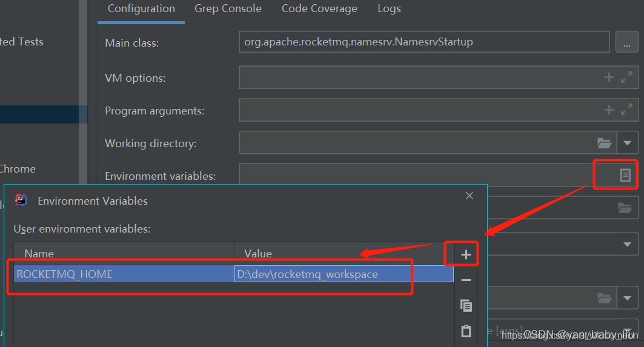This screenshot has width=644, height=347.
Task: Select the ROCKETMQ_HOME name cell
Action: tap(124, 274)
